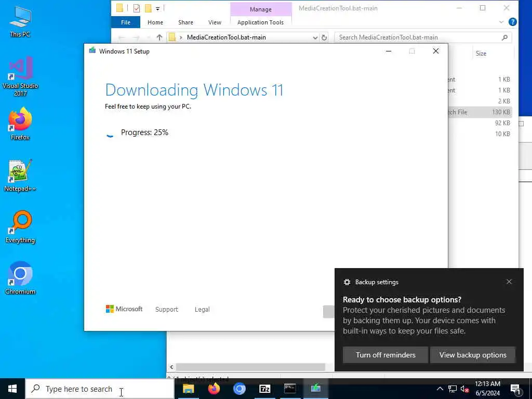Open Share tab in Explorer ribbon
The width and height of the screenshot is (532, 399).
[x=185, y=22]
